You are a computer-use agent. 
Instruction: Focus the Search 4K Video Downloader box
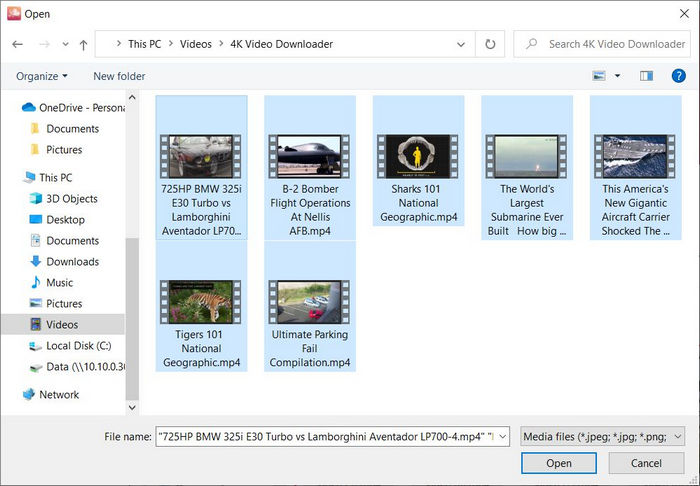[602, 44]
